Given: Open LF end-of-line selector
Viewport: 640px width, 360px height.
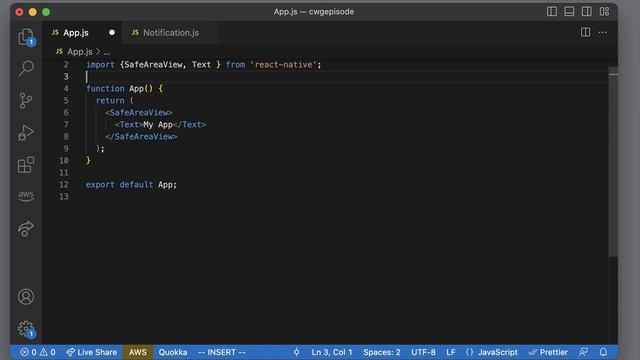Looking at the screenshot, I should pyautogui.click(x=451, y=352).
